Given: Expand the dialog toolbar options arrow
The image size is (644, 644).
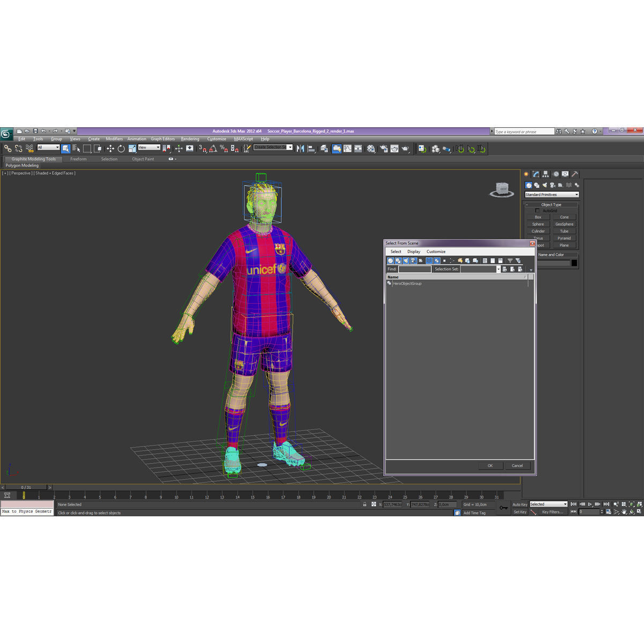Looking at the screenshot, I should (x=531, y=270).
